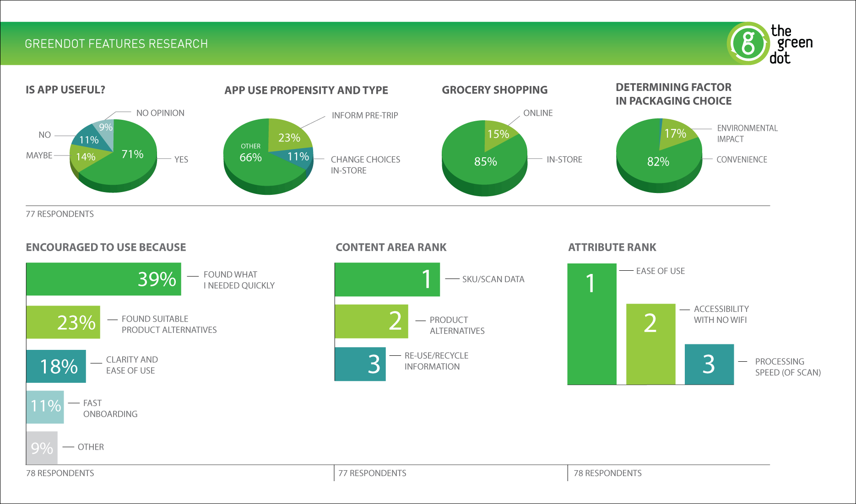
Task: Select rank 1 Ease of Use column
Action: 592,324
